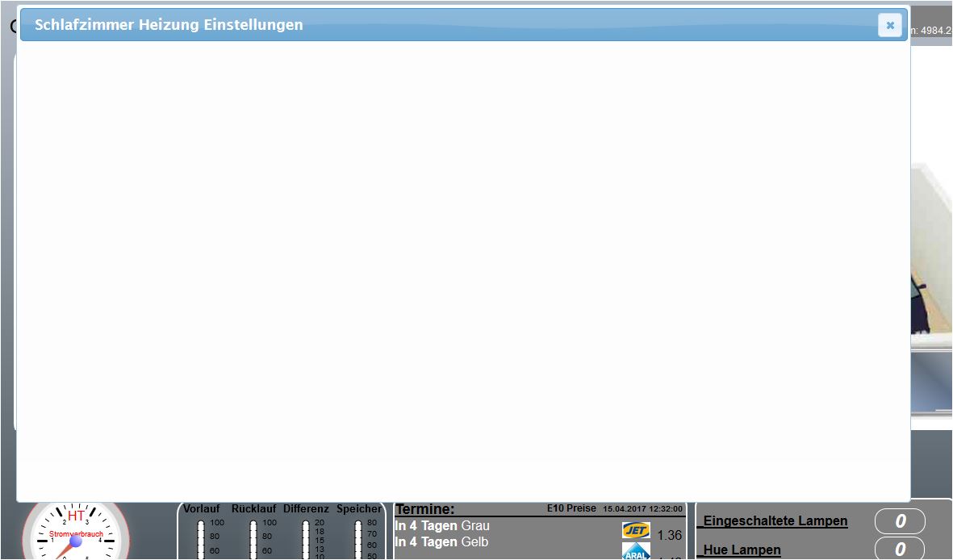Screen dimensions: 953x560
Task: Select the Vorlauf thermometer
Action: pos(201,538)
